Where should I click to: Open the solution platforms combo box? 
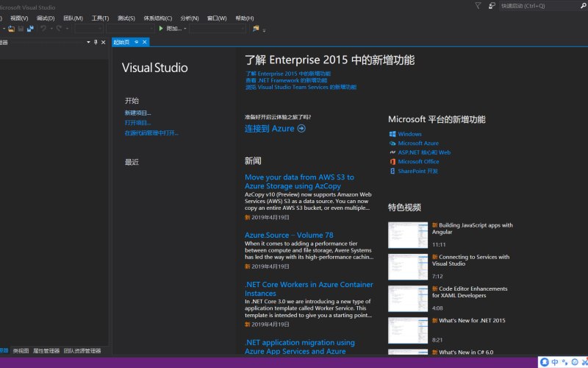tap(130, 29)
